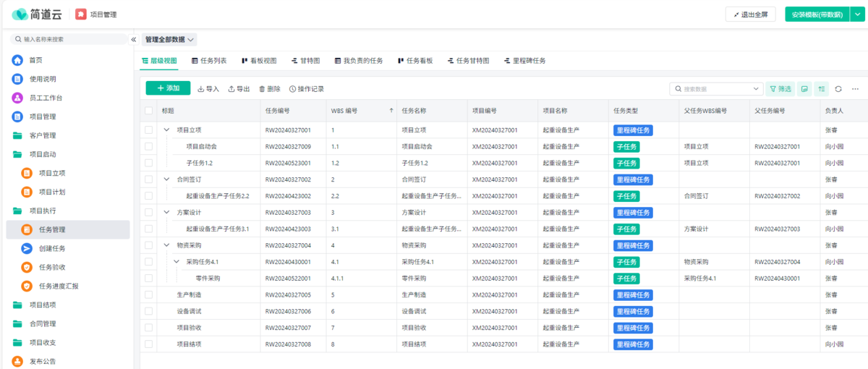Click task number RW20240327005
The image size is (868, 369).
pyautogui.click(x=288, y=294)
